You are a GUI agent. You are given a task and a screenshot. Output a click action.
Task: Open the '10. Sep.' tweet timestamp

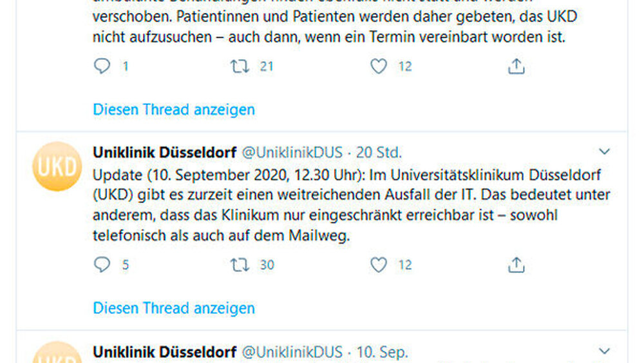tap(382, 353)
